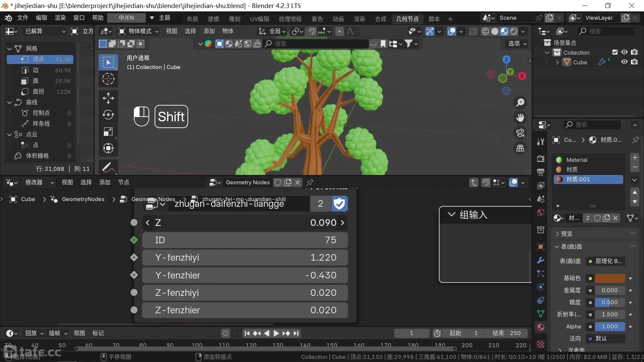Click the Annotate pencil tool
This screenshot has height=362, width=644.
pos(108,167)
